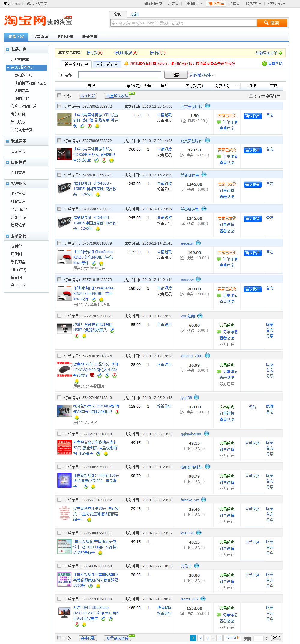
Task: Check the box for order 58278806278372
Action: (x=59, y=141)
